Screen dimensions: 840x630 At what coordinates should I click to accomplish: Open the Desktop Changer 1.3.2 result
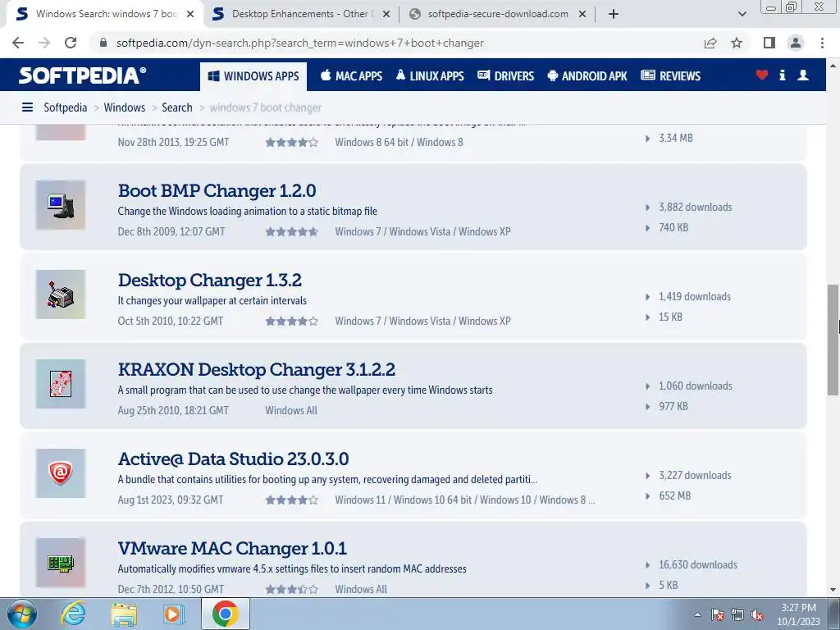coord(209,281)
